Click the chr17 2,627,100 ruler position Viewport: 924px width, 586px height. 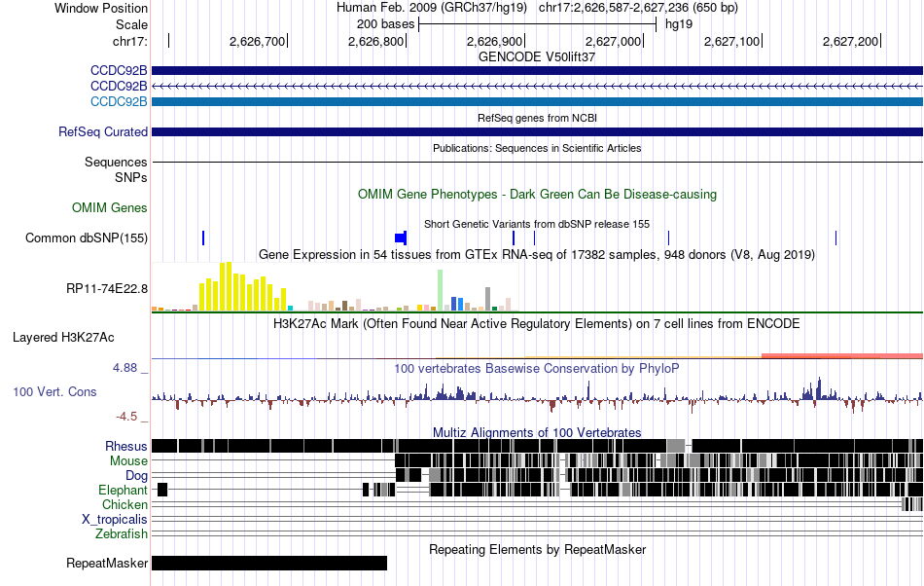click(731, 41)
